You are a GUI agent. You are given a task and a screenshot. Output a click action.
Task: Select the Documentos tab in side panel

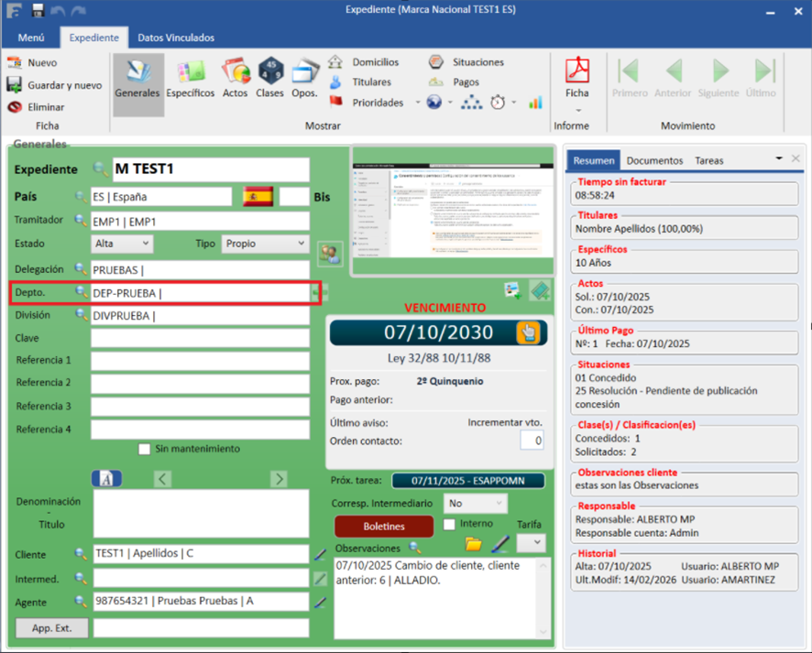(x=654, y=160)
